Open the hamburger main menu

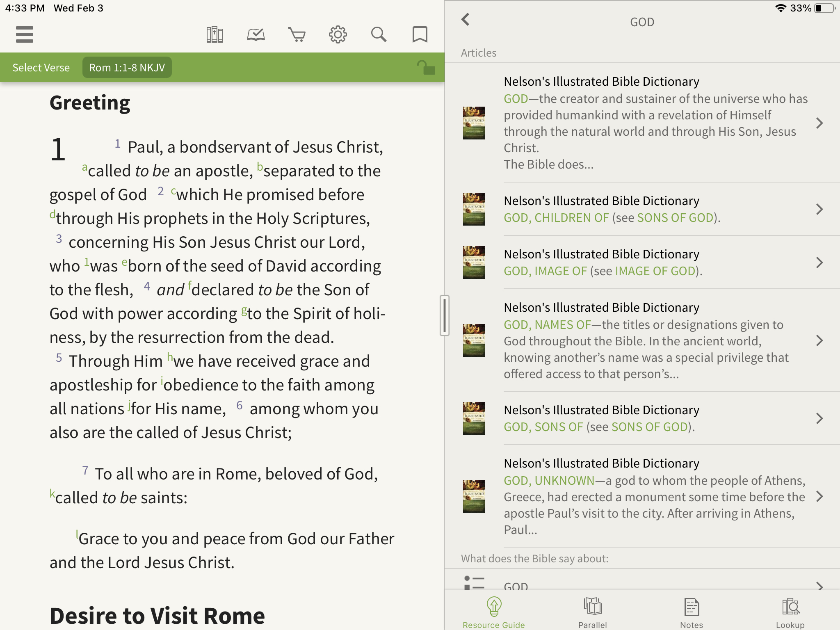[25, 34]
